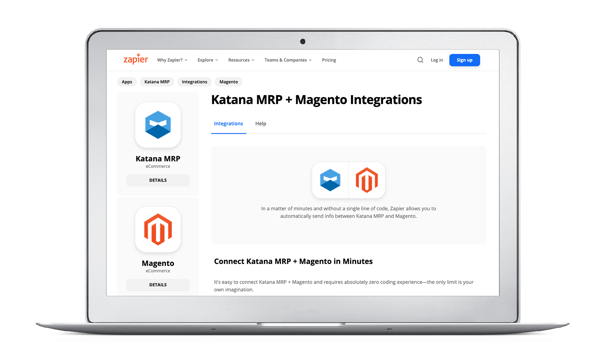Go to the Katana MRP breadcrumb

pos(157,82)
